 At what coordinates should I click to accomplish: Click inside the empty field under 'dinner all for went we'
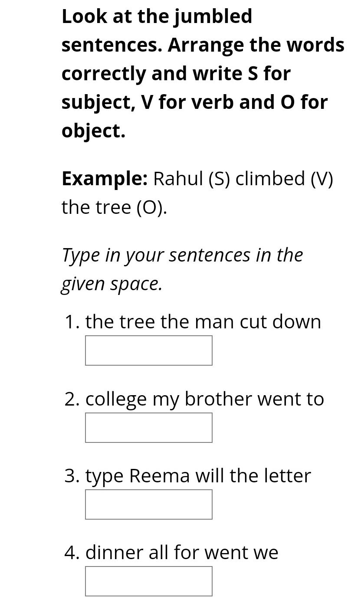tap(148, 581)
